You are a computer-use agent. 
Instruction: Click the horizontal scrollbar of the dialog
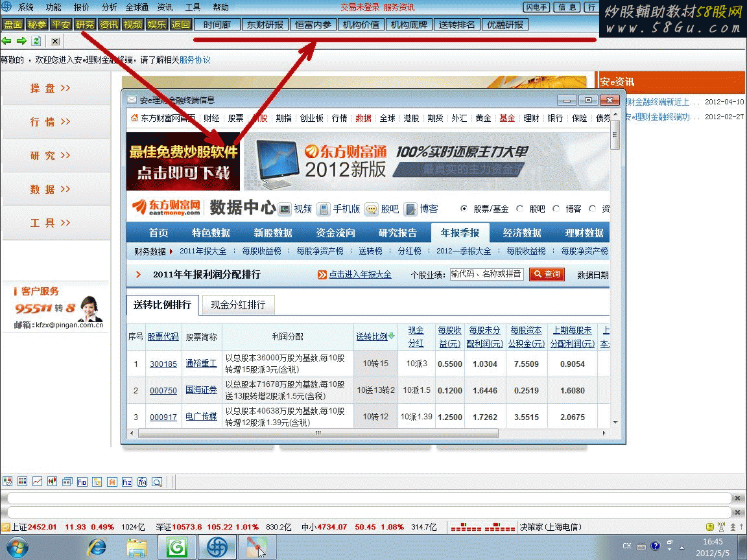[x=318, y=434]
